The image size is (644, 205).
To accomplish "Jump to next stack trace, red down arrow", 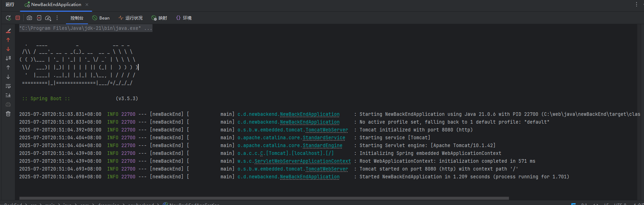I will point(8,49).
